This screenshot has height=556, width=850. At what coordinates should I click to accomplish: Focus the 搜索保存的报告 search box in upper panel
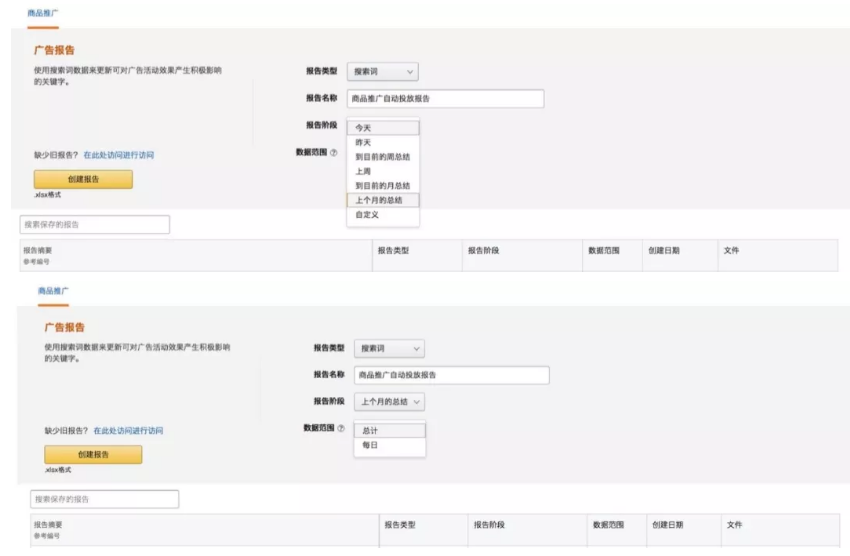tap(95, 224)
